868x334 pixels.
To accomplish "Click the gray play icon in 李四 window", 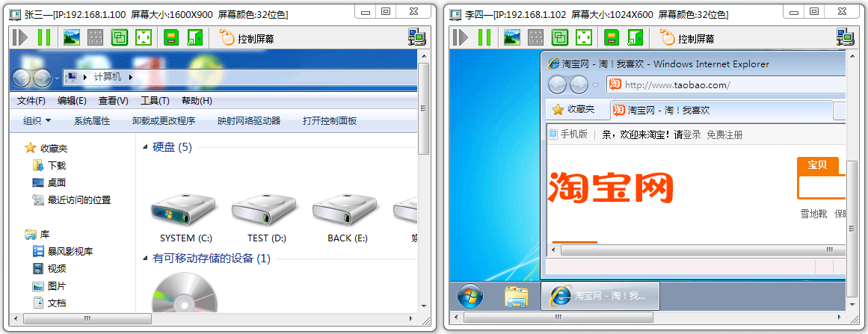I will click(460, 37).
